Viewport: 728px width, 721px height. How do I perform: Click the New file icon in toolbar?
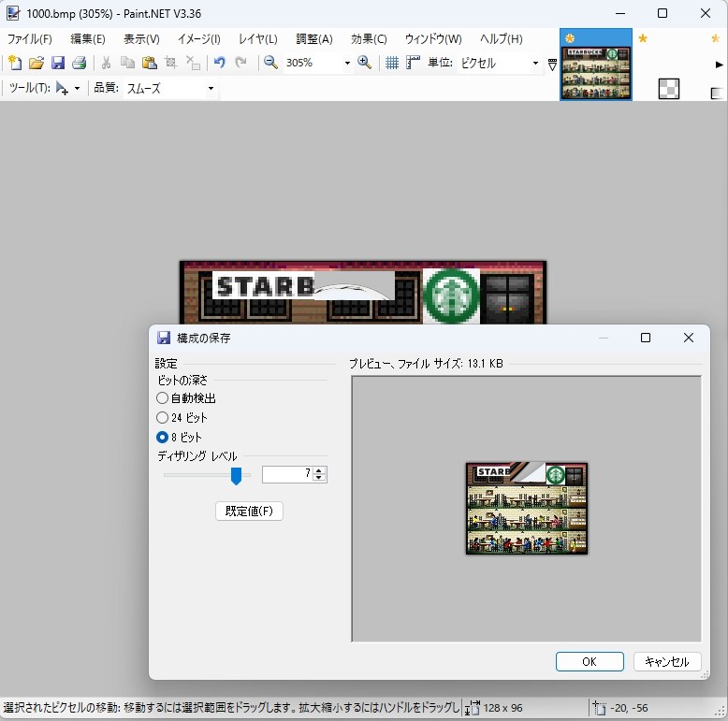click(14, 63)
